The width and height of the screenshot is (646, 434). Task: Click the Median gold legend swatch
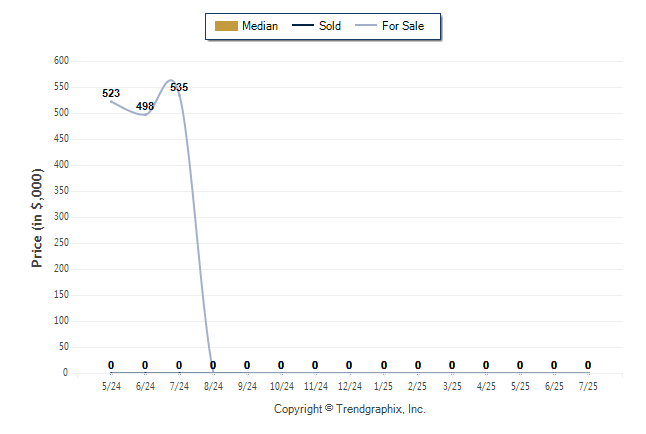[226, 26]
